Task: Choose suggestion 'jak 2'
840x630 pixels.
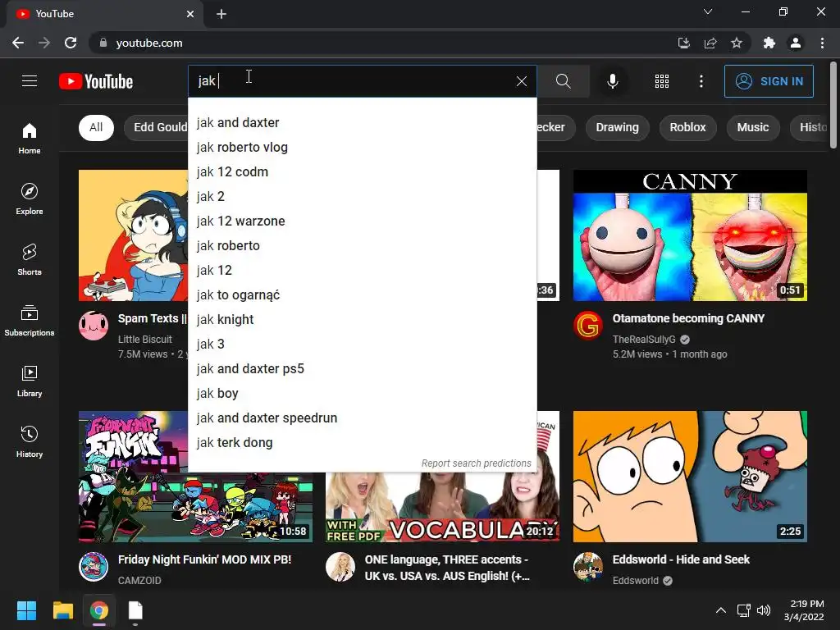Action: tap(362, 197)
